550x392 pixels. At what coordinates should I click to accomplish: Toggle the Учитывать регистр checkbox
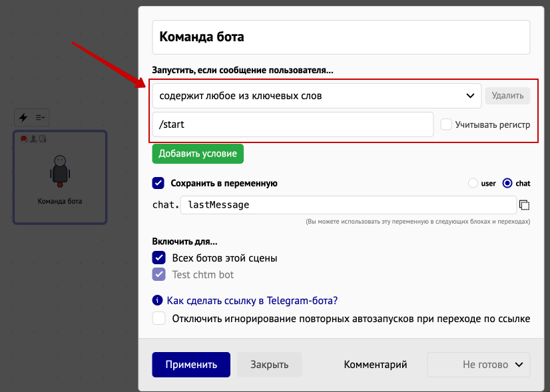(x=446, y=124)
